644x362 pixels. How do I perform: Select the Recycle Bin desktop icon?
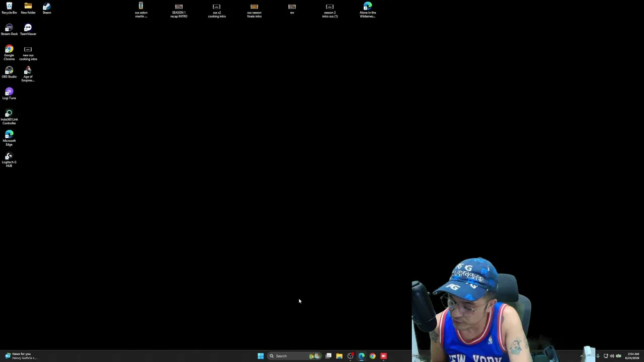click(x=9, y=8)
